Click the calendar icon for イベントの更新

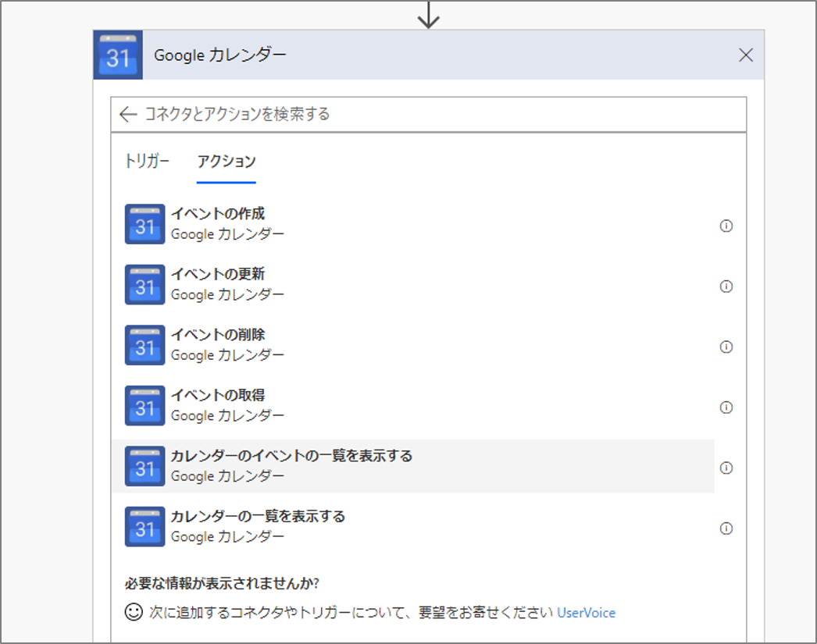144,284
